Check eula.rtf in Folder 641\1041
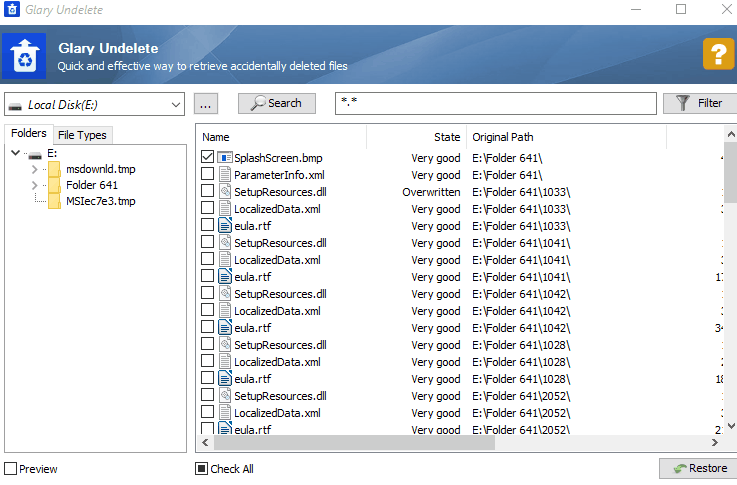This screenshot has height=485, width=737. pos(207,275)
